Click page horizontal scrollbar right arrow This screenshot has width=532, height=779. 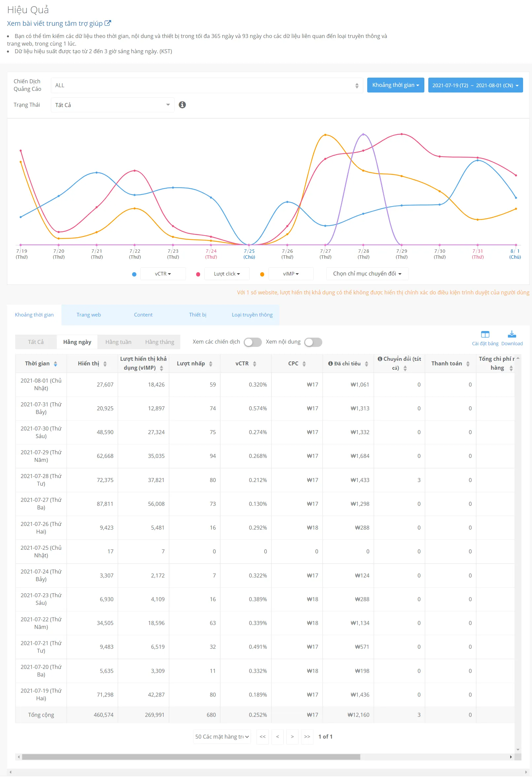coord(526,773)
